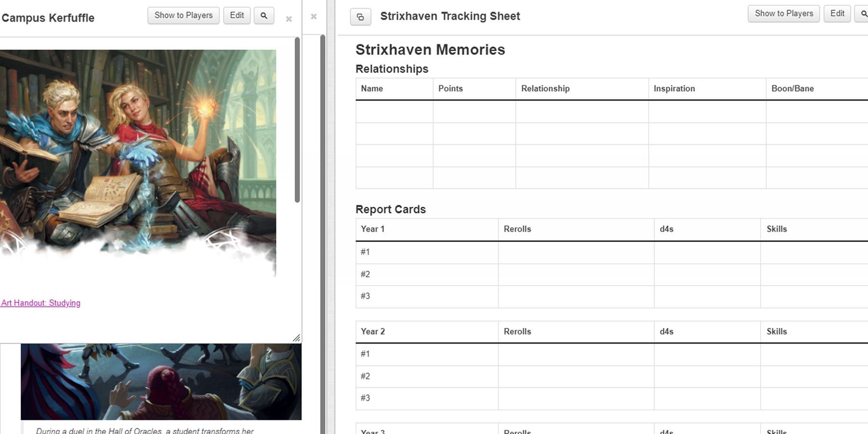Click the Campus Kerfuffle window title
This screenshot has width=868, height=434.
click(x=48, y=18)
